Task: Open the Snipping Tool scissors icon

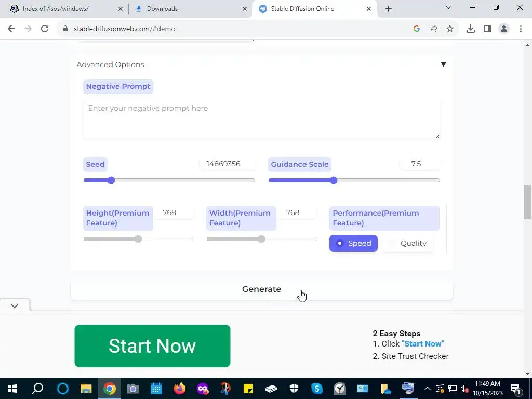Action: [x=225, y=389]
